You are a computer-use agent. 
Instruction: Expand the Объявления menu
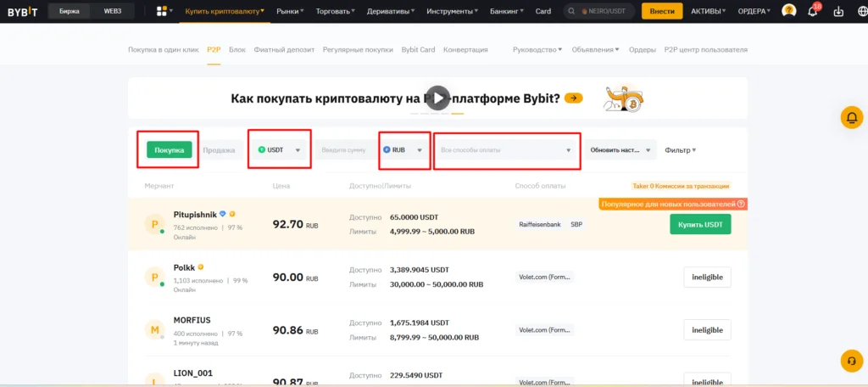[595, 49]
